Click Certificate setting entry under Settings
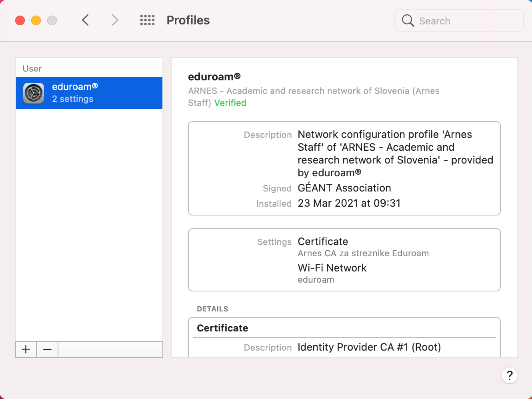The width and height of the screenshot is (532, 399). [x=323, y=241]
